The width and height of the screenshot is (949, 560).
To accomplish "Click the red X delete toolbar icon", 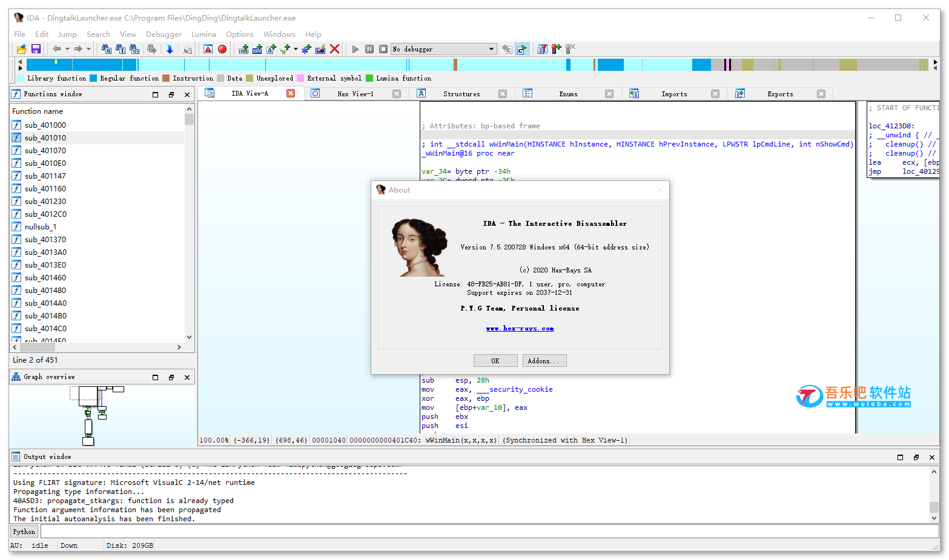I will (x=334, y=49).
